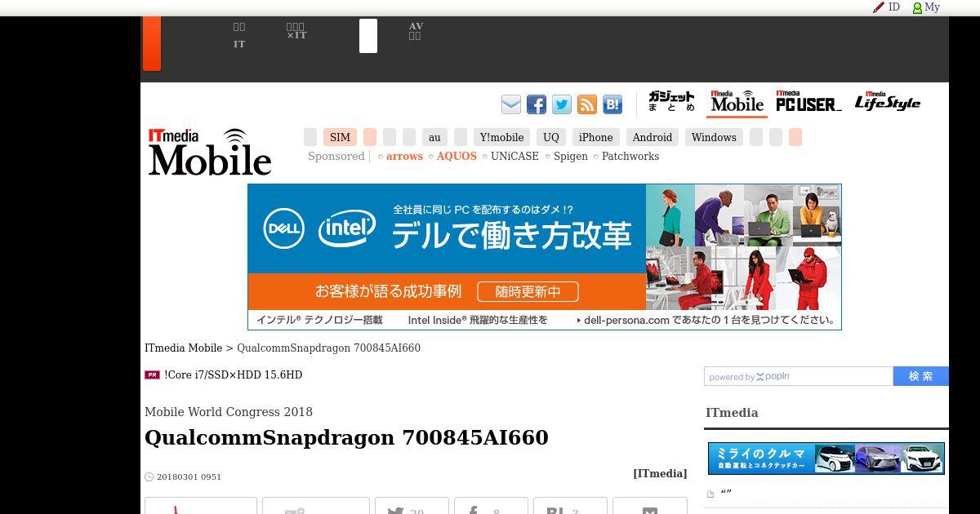Open the sponsored UNiCASE link
This screenshot has width=980, height=514.
pos(514,157)
